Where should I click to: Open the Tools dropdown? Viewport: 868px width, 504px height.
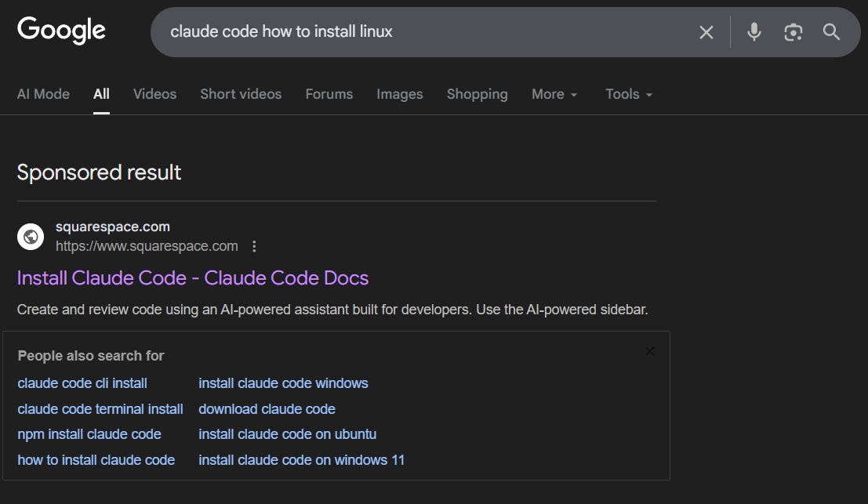click(x=627, y=94)
